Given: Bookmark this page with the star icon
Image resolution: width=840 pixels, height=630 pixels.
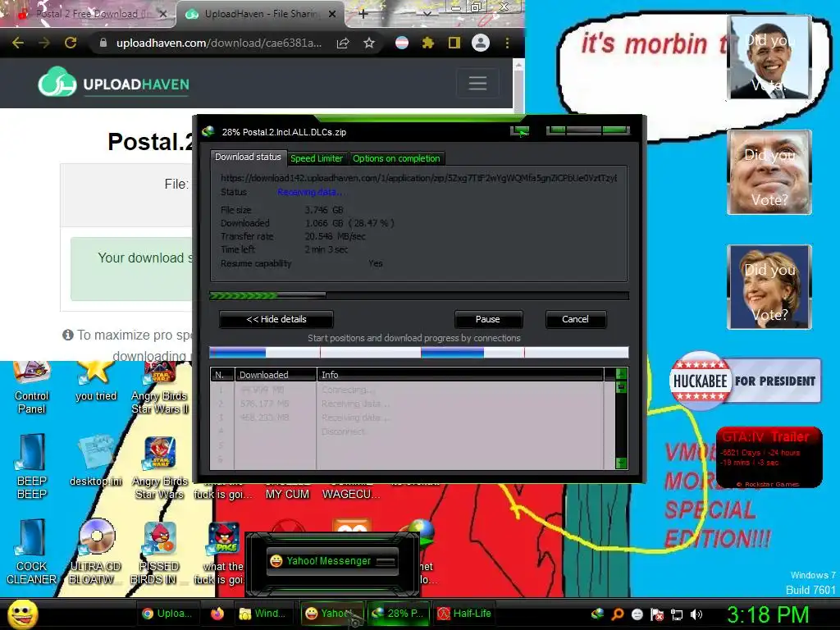Looking at the screenshot, I should (368, 43).
